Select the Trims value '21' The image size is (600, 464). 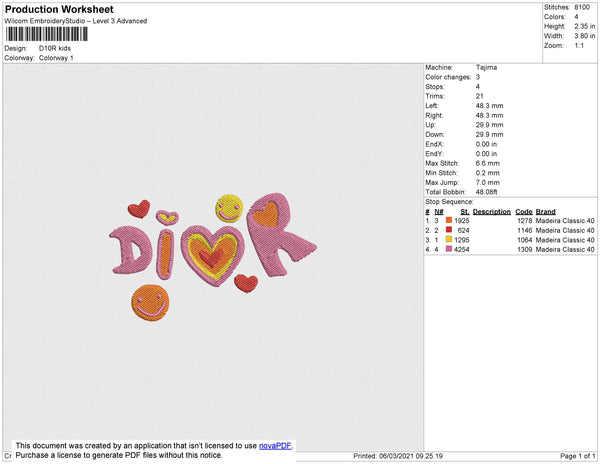coord(480,96)
